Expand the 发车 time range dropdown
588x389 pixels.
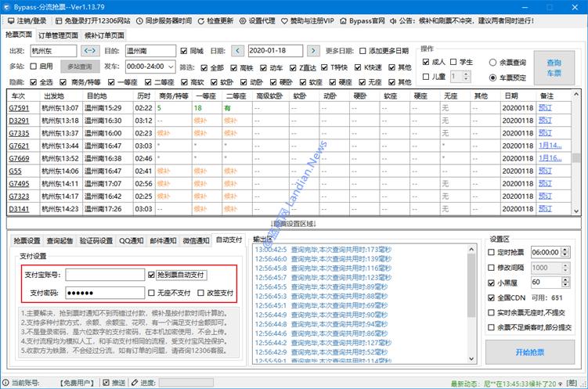pos(171,67)
